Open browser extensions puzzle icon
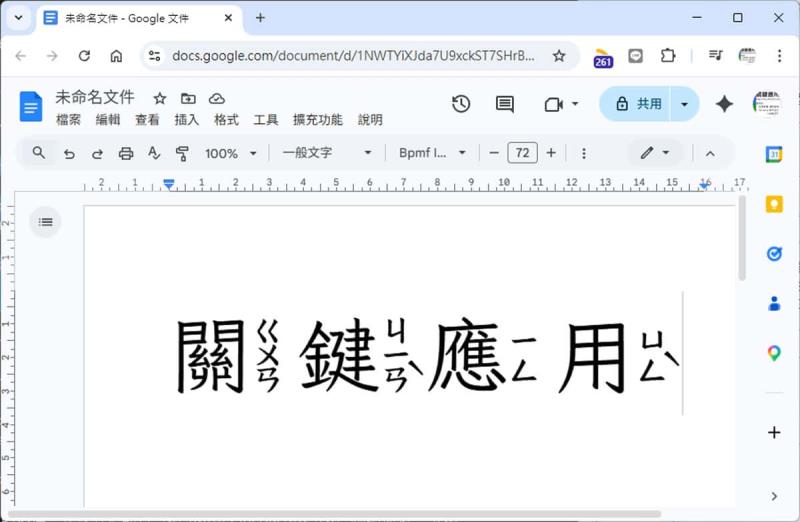This screenshot has height=522, width=800. 667,56
